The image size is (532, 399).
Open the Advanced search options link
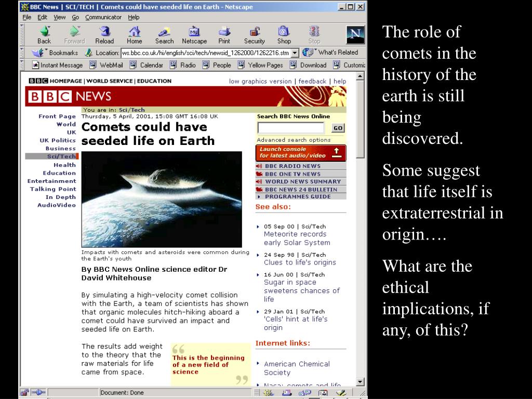coord(294,140)
